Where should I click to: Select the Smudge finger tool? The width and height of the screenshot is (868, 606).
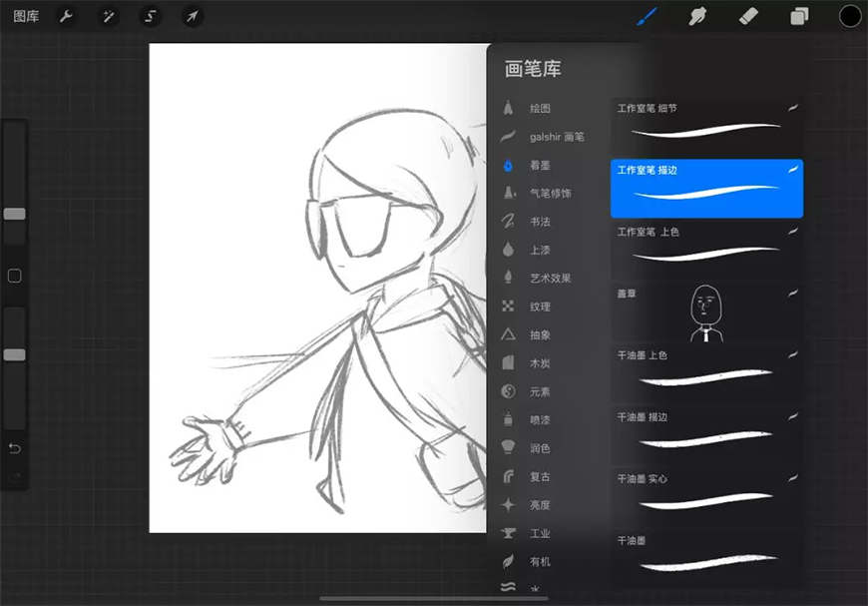coord(697,16)
